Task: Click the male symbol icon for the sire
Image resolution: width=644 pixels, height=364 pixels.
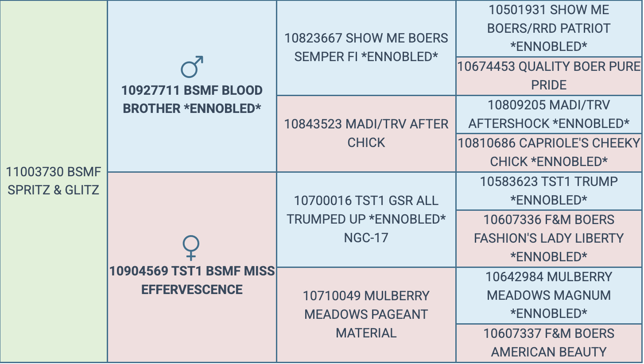Action: coord(192,67)
